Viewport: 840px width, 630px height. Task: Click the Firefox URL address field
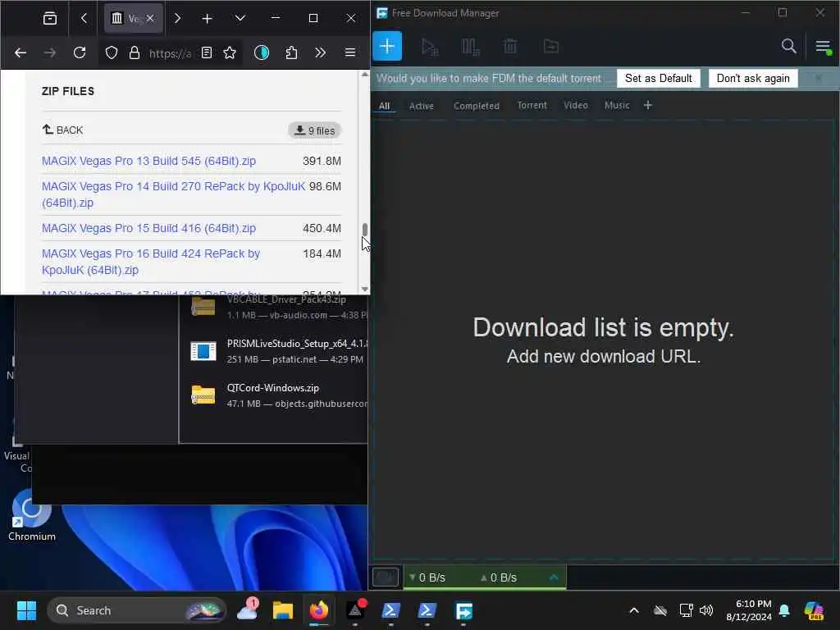[x=171, y=53]
